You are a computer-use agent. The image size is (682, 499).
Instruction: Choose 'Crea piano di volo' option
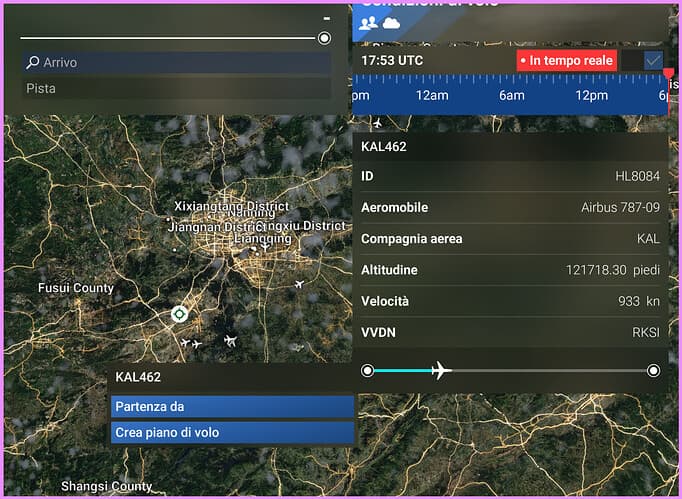(x=232, y=433)
